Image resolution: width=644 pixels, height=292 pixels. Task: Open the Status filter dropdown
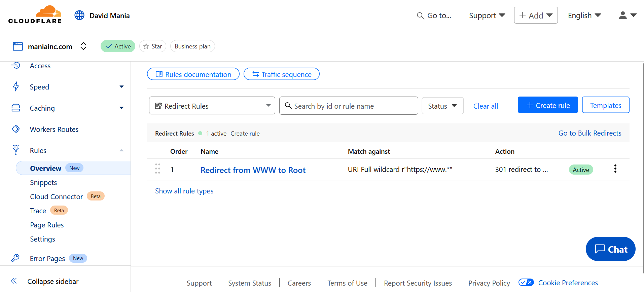pyautogui.click(x=442, y=106)
